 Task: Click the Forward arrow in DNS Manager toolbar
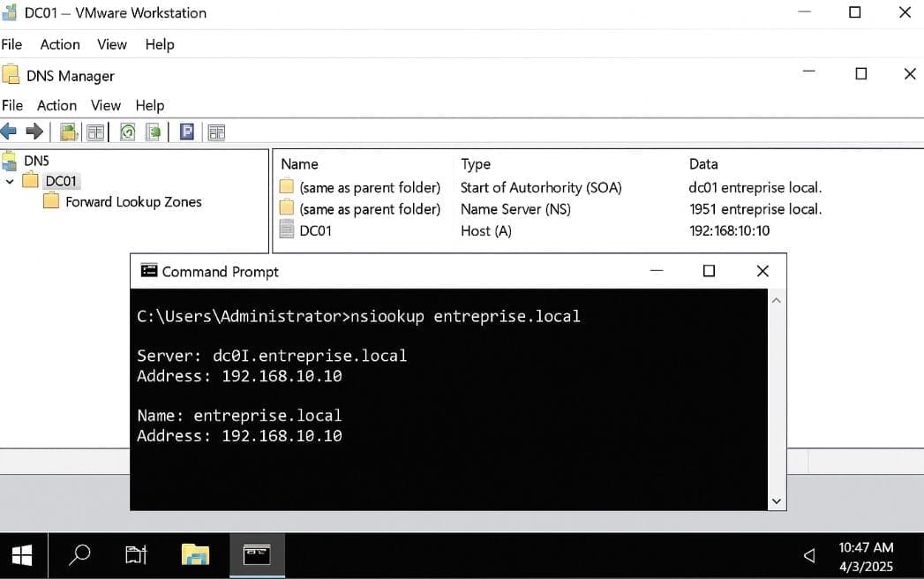point(34,132)
